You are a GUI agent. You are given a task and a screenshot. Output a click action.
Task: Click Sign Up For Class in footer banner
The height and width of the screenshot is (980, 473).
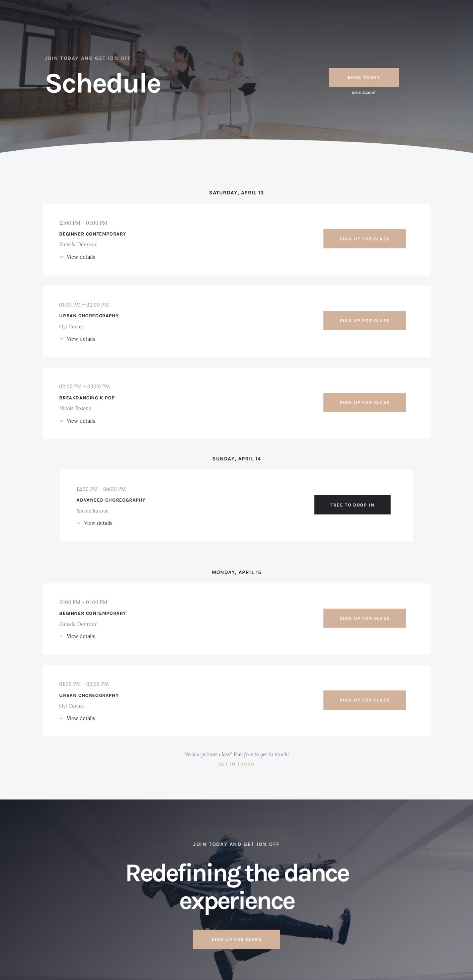pyautogui.click(x=236, y=939)
